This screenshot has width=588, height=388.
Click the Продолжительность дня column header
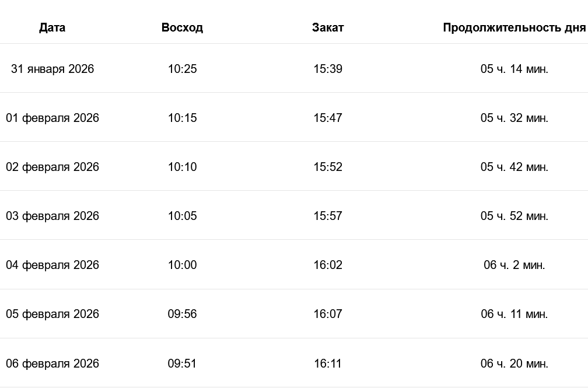pyautogui.click(x=514, y=27)
